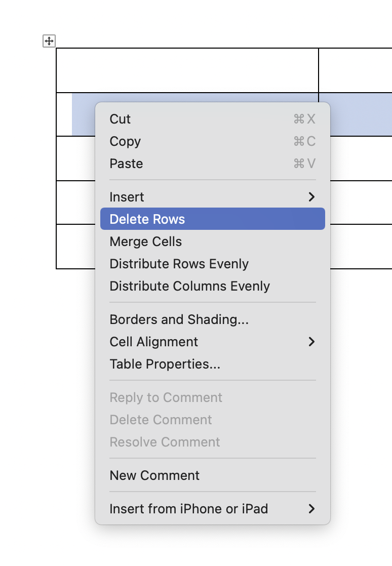Choose Cut from the context menu
The image size is (392, 566).
120,119
